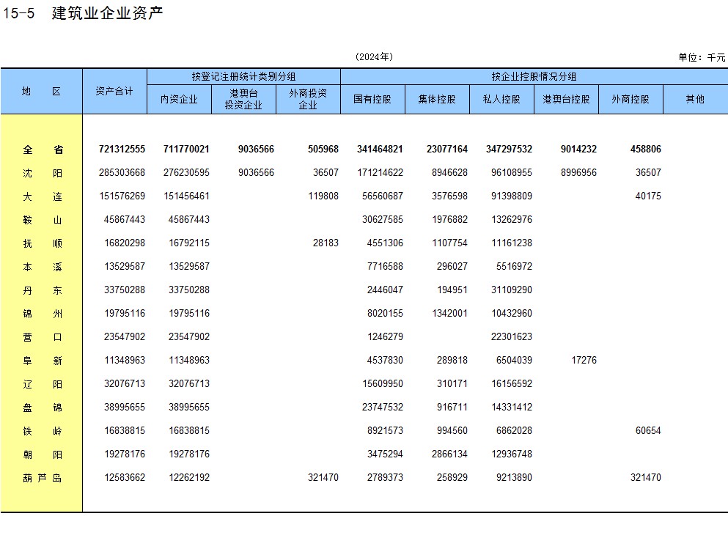Select the 私人控股 column header

tap(501, 99)
